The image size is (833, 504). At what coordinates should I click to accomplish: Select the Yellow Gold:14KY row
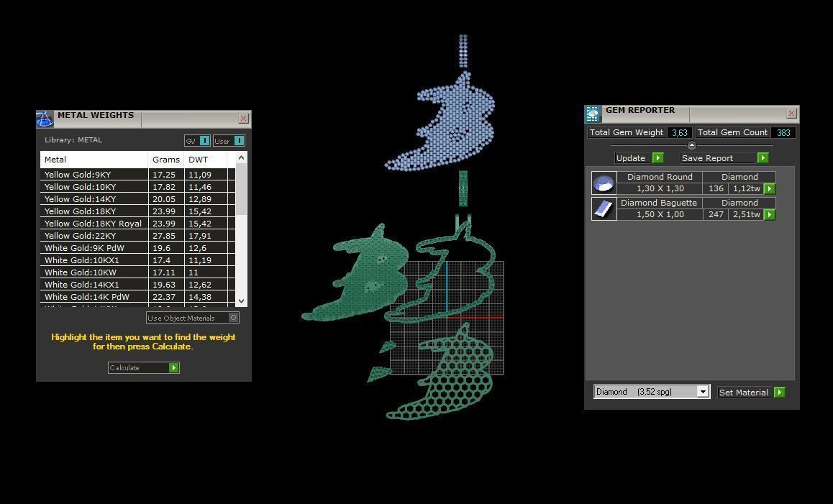tap(137, 198)
